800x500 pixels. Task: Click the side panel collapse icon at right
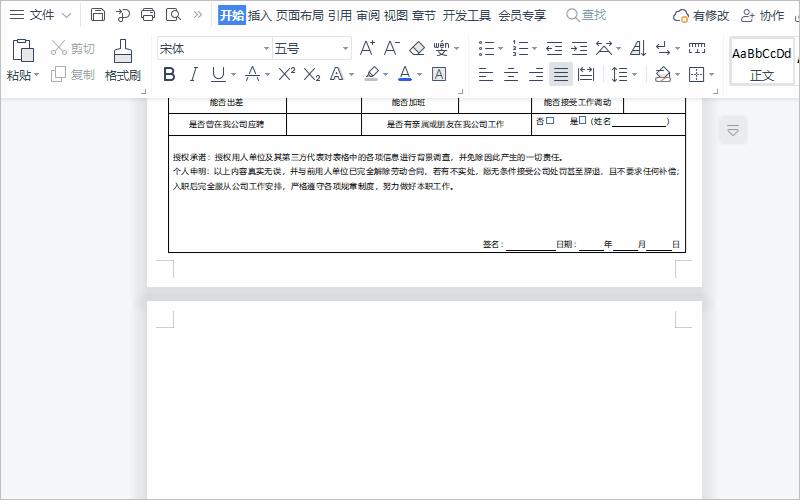coord(733,130)
